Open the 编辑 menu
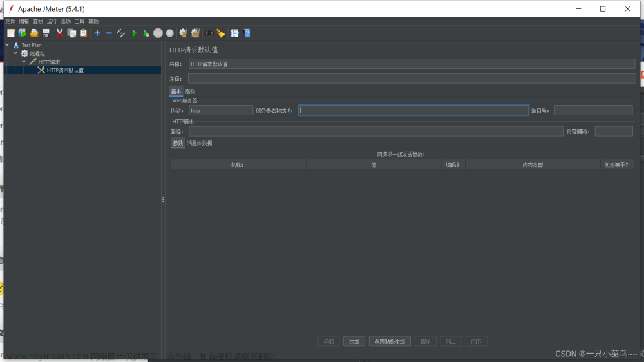Screen dimensions: 644x362 click(24, 21)
